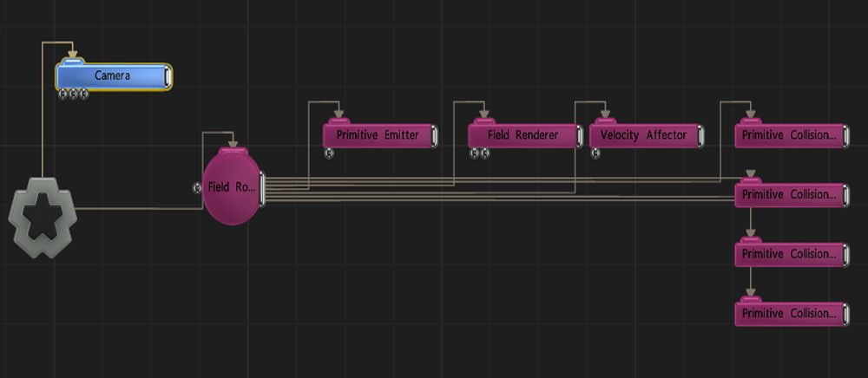This screenshot has width=868, height=378.
Task: Click the Camera node's top input tab
Action: pos(73,61)
